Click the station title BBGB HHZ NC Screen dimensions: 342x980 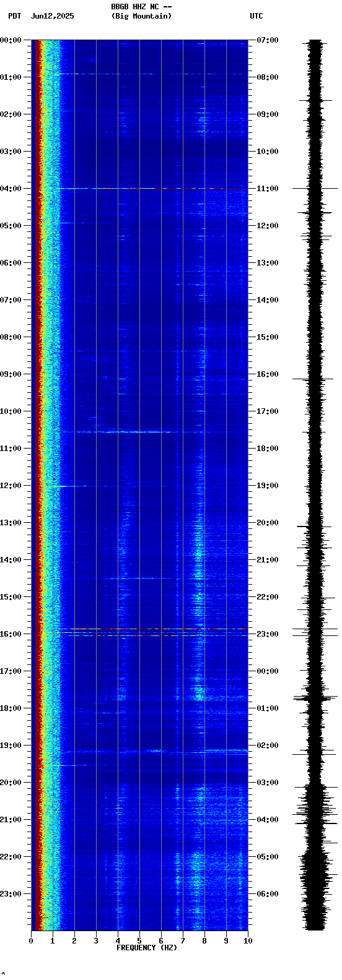pyautogui.click(x=141, y=6)
